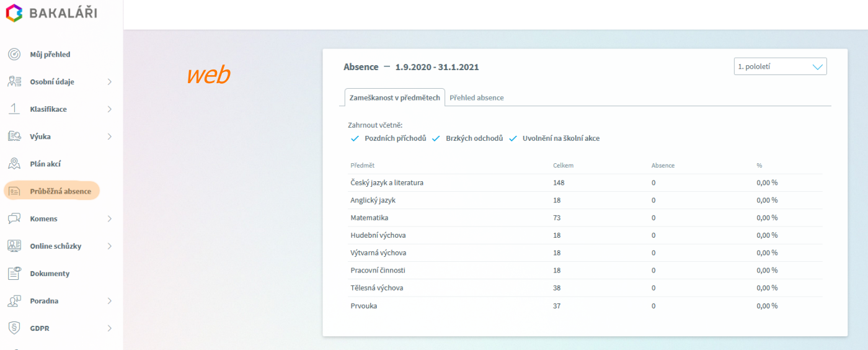Screen dimensions: 868x350
Task: Expand the Klasifikace submenu arrow
Action: [x=110, y=109]
